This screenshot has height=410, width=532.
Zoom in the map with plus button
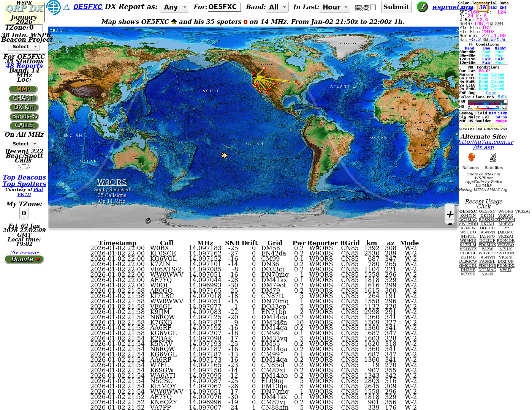[450, 214]
